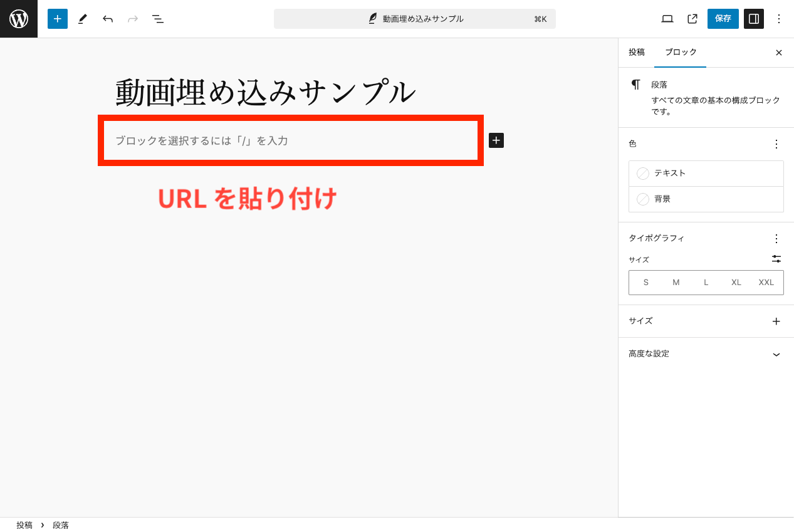Click the 保存 button
This screenshot has height=532, width=794.
coord(723,19)
